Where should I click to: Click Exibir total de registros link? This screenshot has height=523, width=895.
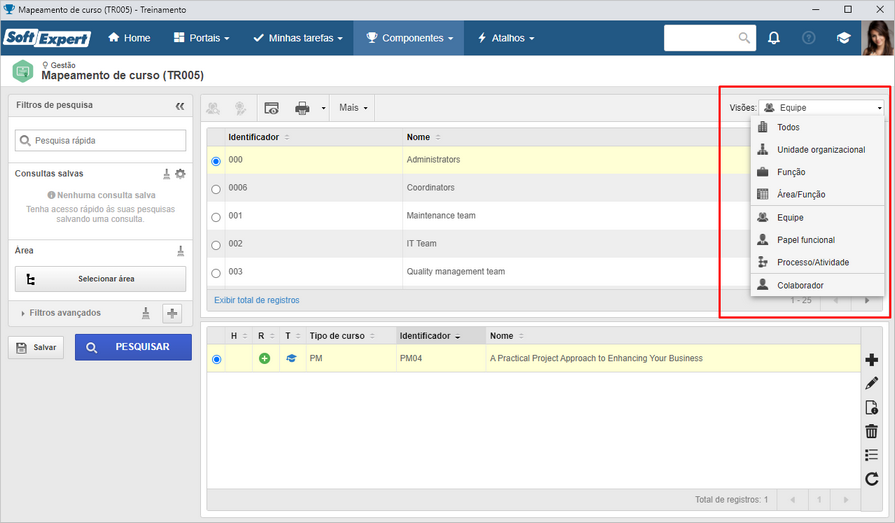pyautogui.click(x=256, y=300)
